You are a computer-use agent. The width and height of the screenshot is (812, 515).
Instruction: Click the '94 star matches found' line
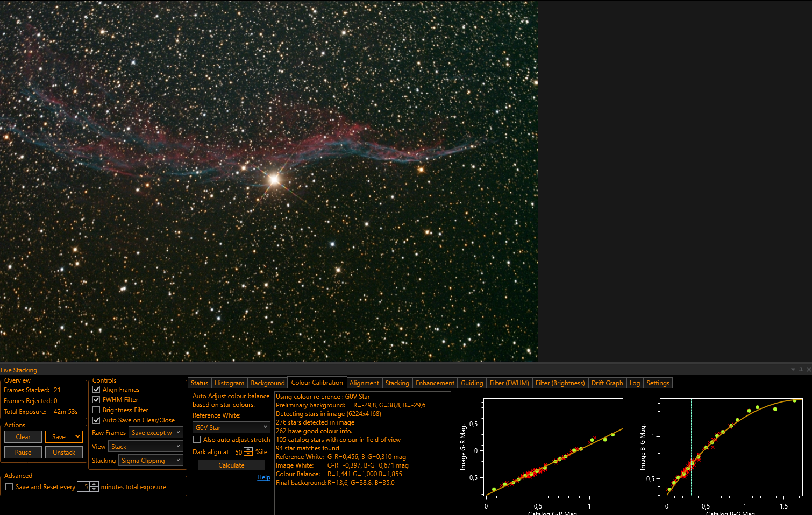point(308,448)
